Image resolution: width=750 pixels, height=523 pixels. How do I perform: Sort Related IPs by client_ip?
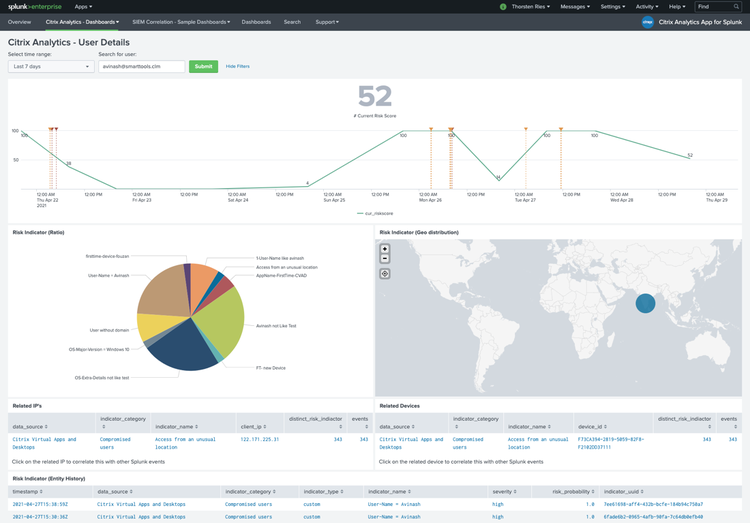(x=254, y=426)
